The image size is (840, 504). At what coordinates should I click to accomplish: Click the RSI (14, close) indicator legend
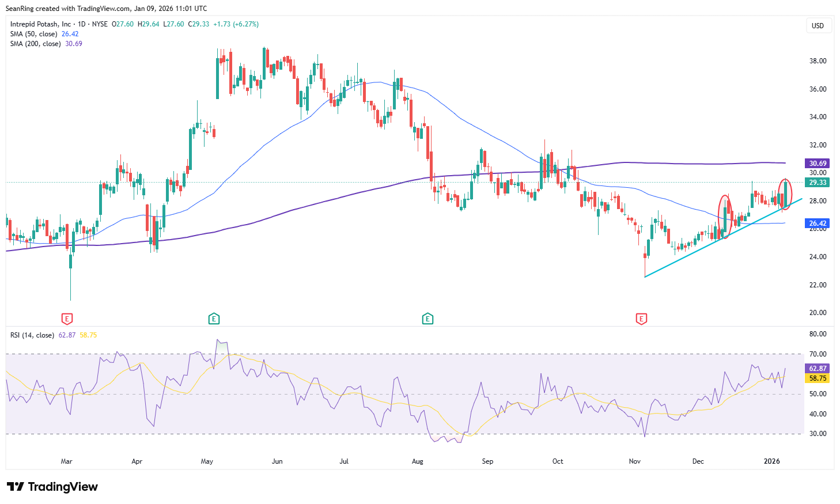32,335
